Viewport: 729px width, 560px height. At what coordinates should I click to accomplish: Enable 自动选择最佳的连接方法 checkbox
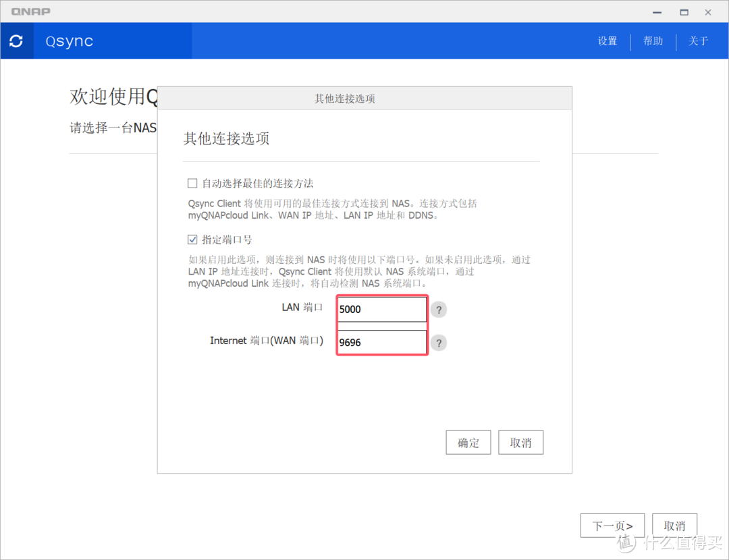point(192,183)
